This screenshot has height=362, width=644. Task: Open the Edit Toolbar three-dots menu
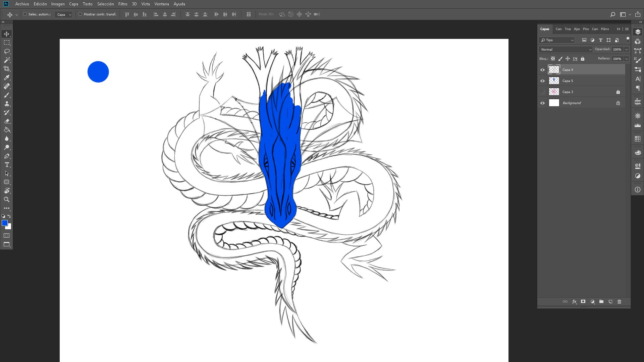pos(7,208)
